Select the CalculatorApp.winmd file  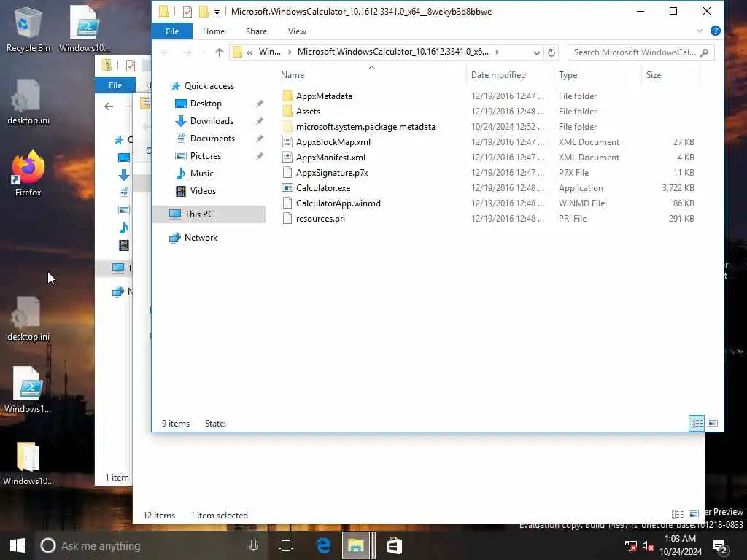[338, 203]
